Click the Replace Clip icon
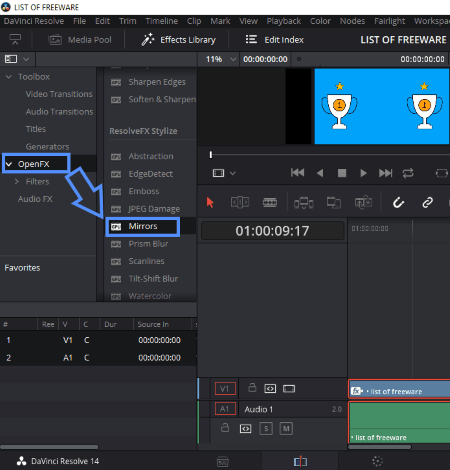This screenshot has width=450, height=470. click(363, 202)
